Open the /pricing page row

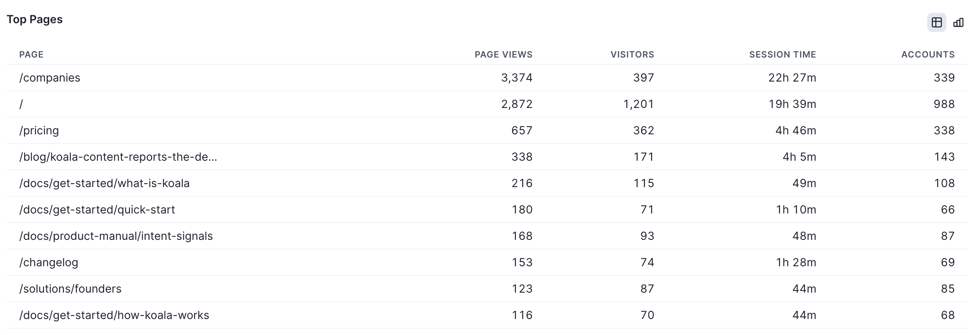click(487, 130)
